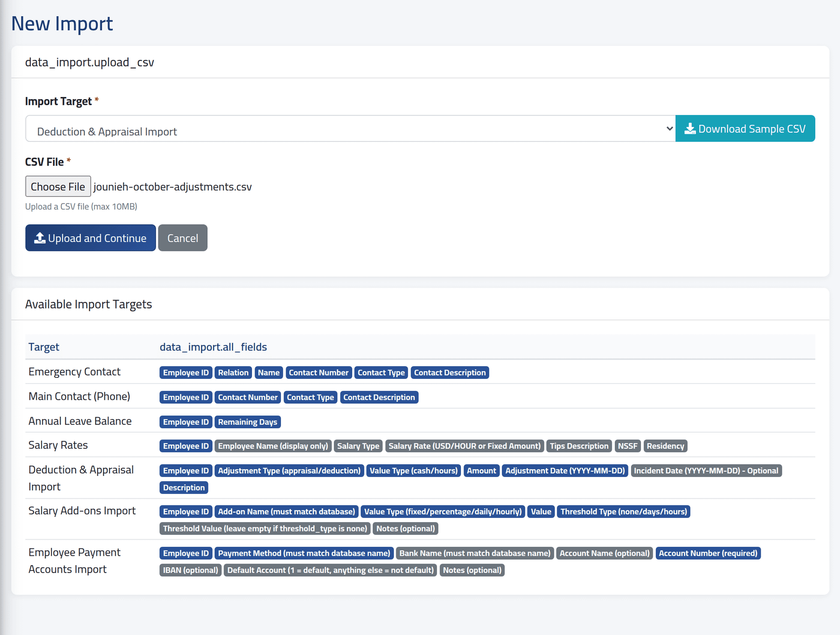Click Adjustment Type (appraisal/deduction) badge

click(289, 471)
